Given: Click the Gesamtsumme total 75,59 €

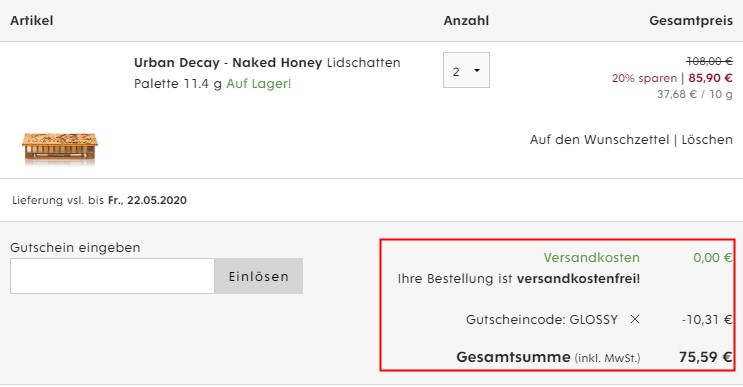Looking at the screenshot, I should [706, 357].
